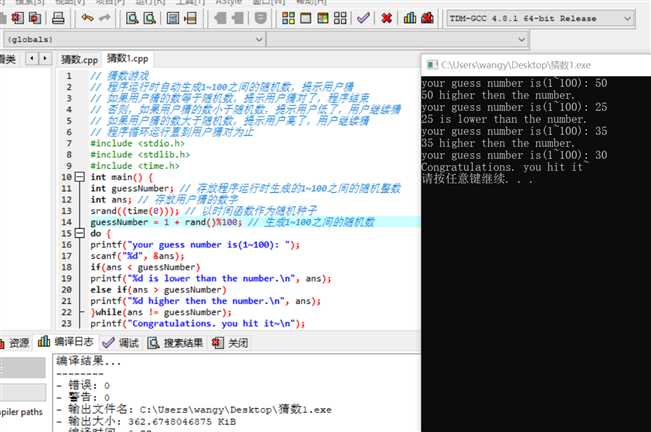Screen dimensions: 651x432
Task: Open the Find magnifier tool
Action: [x=132, y=18]
